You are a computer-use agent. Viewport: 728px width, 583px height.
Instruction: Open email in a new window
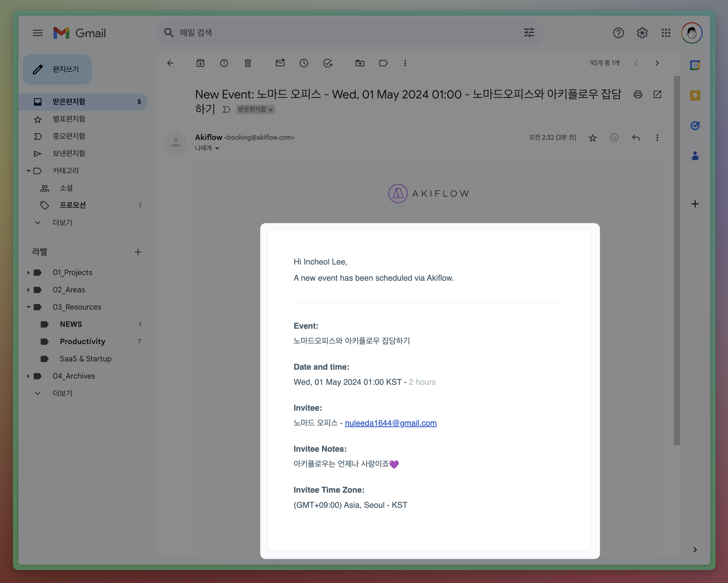pyautogui.click(x=657, y=94)
